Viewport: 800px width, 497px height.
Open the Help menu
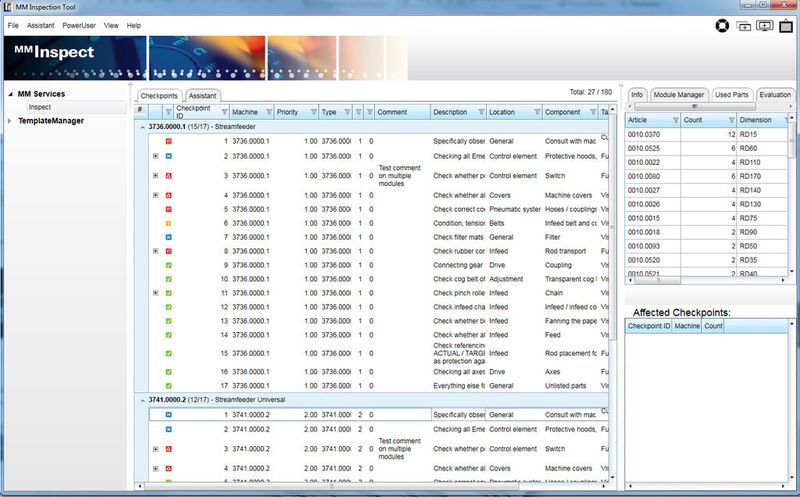(x=134, y=26)
